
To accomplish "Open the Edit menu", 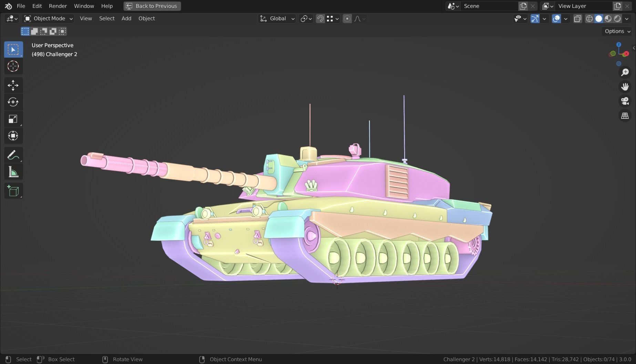I will coord(37,6).
